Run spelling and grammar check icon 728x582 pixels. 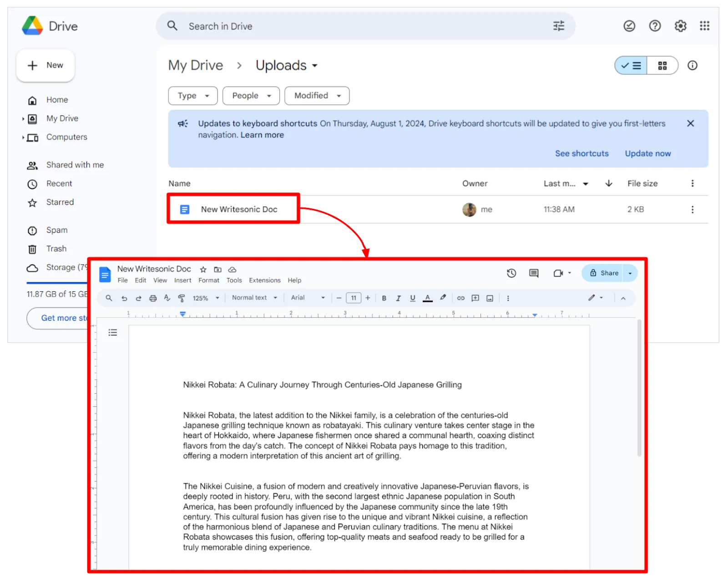click(x=167, y=298)
